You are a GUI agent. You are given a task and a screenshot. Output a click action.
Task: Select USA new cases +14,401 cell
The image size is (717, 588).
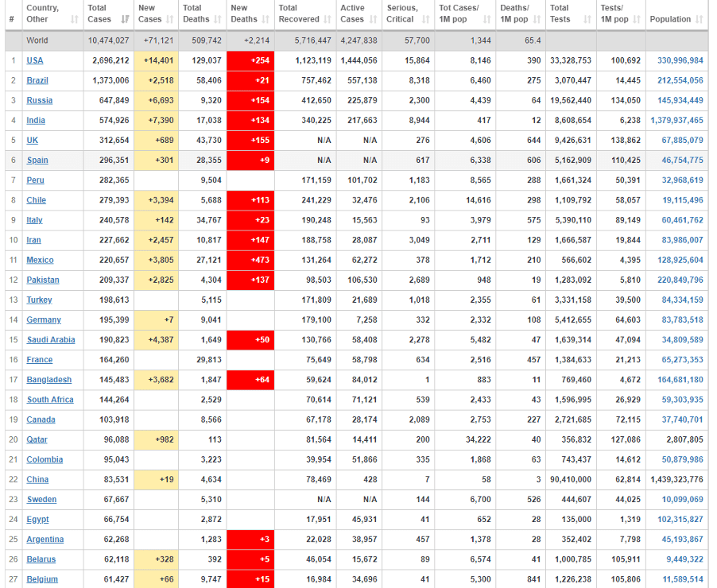tap(156, 61)
